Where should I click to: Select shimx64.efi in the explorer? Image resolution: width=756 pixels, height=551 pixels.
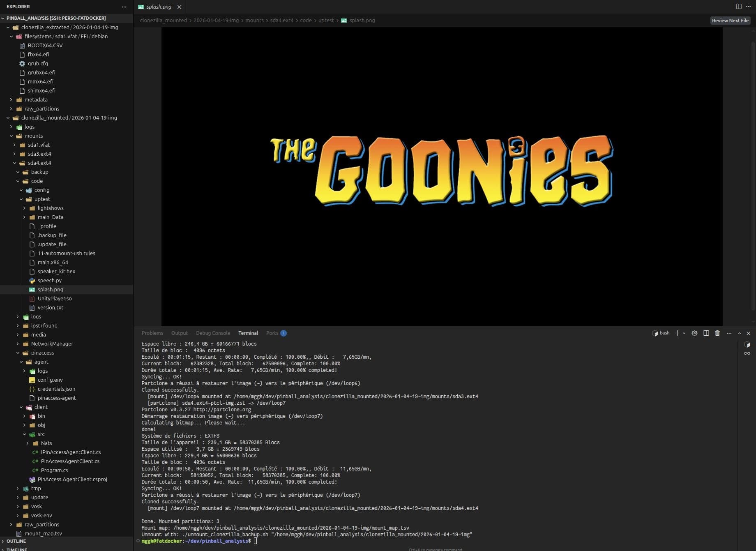[41, 91]
